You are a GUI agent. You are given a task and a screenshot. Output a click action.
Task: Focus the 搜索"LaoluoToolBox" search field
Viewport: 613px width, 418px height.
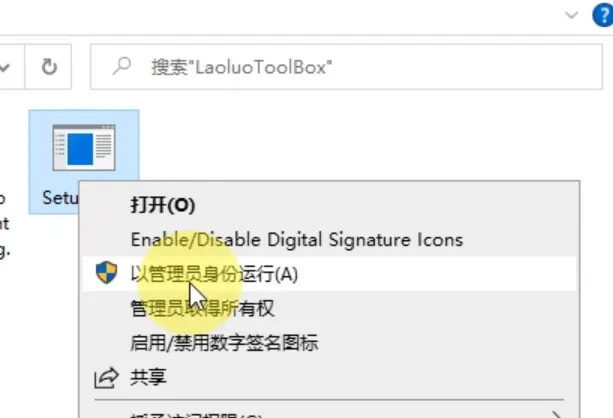(346, 67)
